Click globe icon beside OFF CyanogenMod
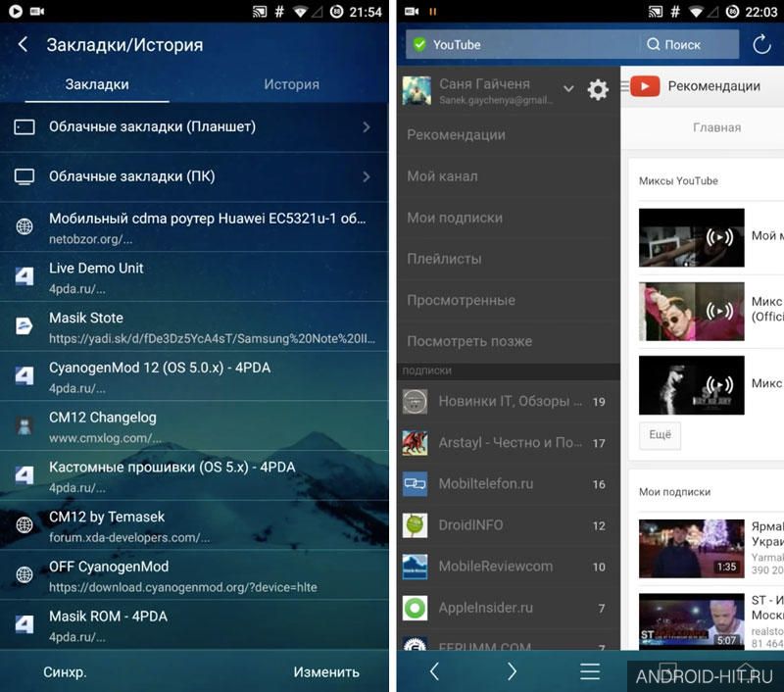Viewport: 784px width, 692px height. pos(24,574)
